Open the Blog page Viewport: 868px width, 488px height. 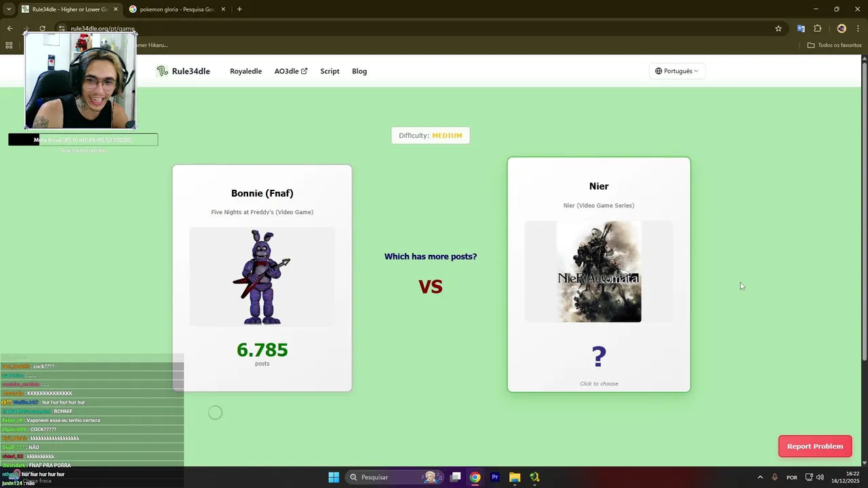[359, 71]
